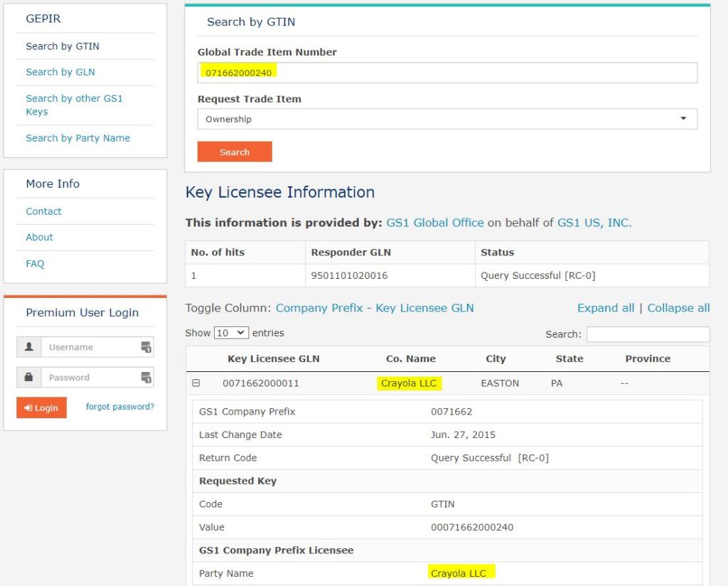
Task: Select the Code value GTIN
Action: [442, 504]
